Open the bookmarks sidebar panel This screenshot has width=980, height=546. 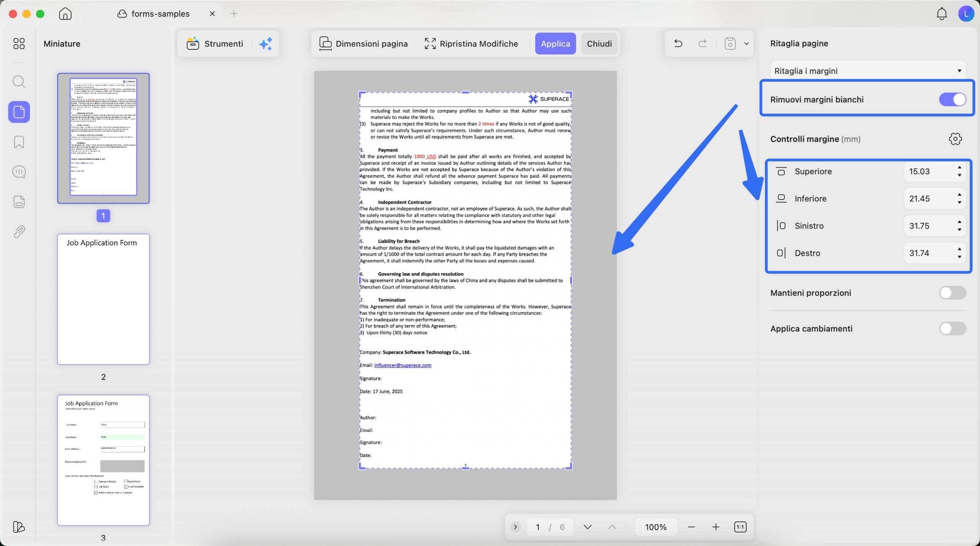pos(19,142)
